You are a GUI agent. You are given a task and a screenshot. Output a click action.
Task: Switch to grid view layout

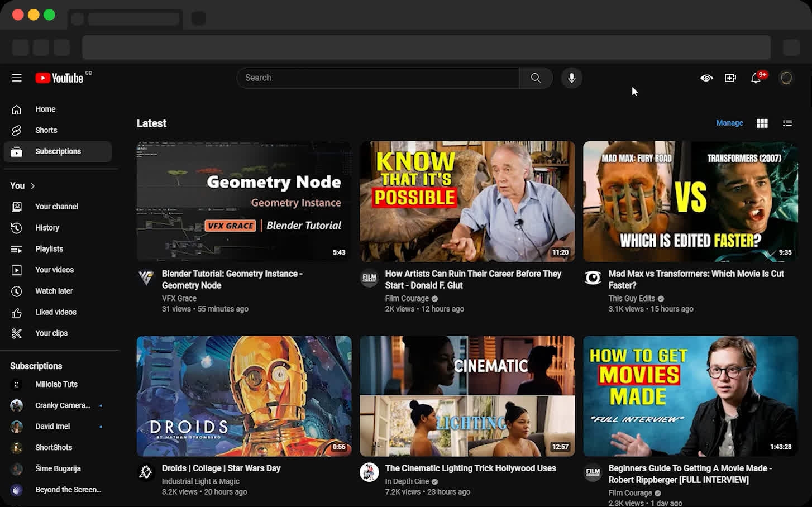click(x=762, y=123)
